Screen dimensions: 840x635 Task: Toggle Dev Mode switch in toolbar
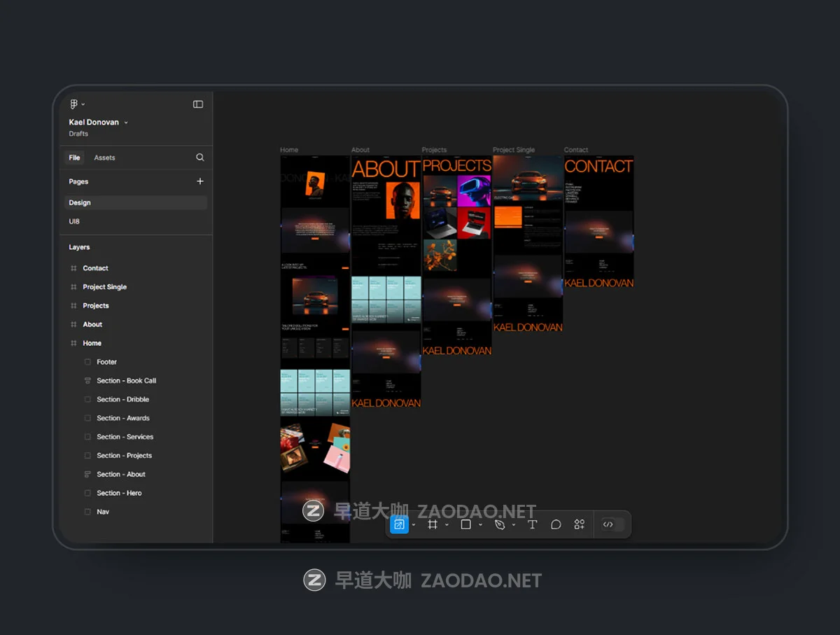click(612, 524)
